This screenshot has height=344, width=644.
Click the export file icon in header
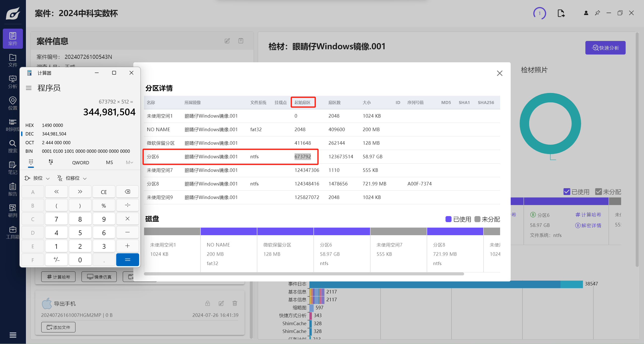(x=561, y=13)
